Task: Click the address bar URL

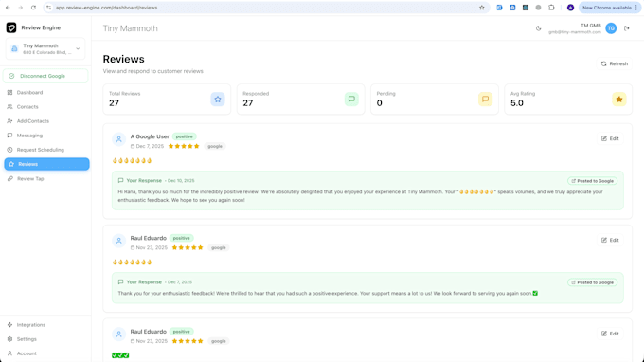Action: pyautogui.click(x=107, y=8)
